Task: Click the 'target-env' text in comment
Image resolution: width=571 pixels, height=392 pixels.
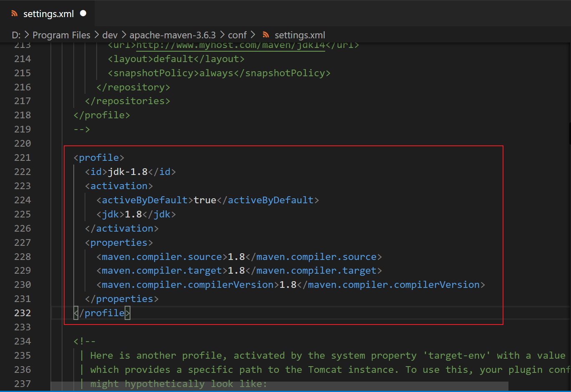Action: coord(457,355)
